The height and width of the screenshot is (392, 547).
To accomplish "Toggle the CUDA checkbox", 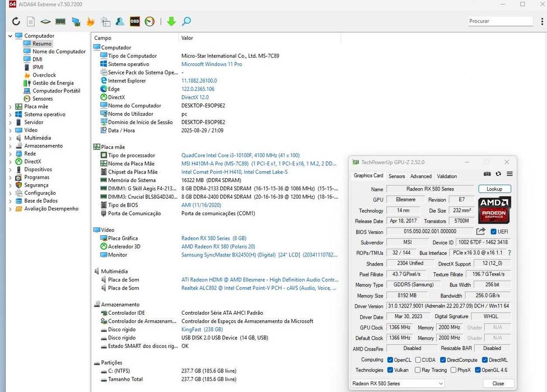I will (x=418, y=360).
